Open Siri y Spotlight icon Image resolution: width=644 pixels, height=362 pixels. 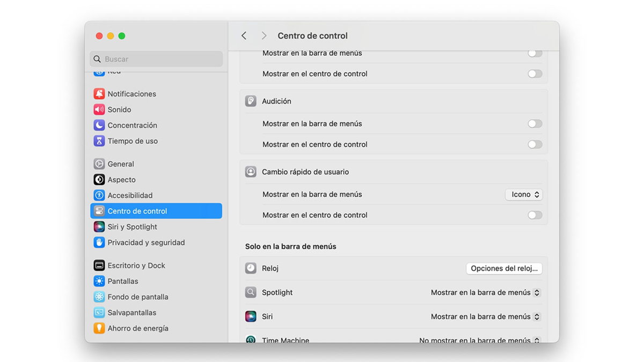click(x=99, y=227)
